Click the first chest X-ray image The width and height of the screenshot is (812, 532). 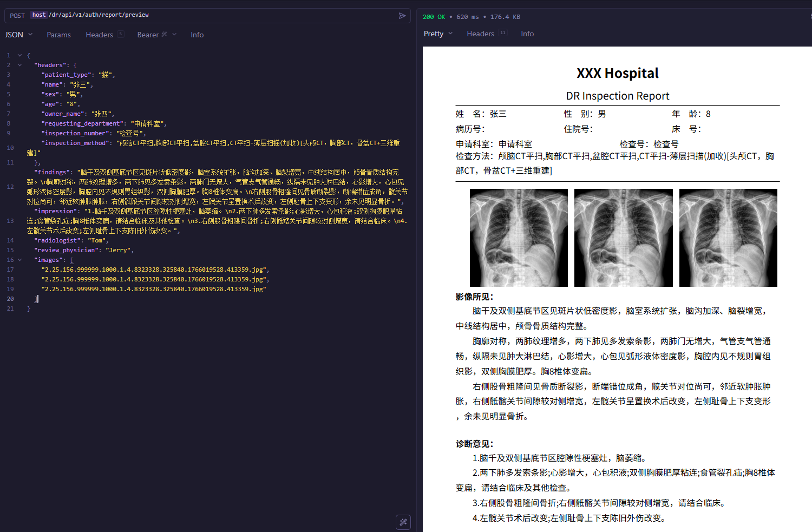[519, 238]
